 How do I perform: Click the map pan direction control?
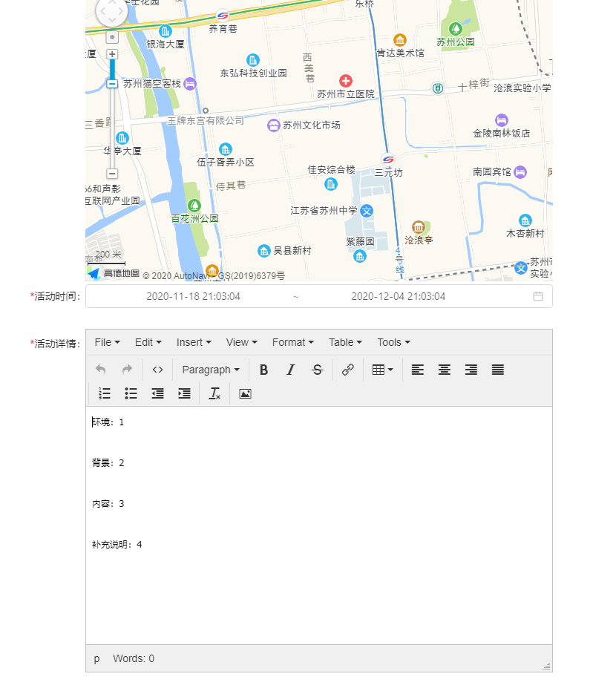[x=112, y=11]
